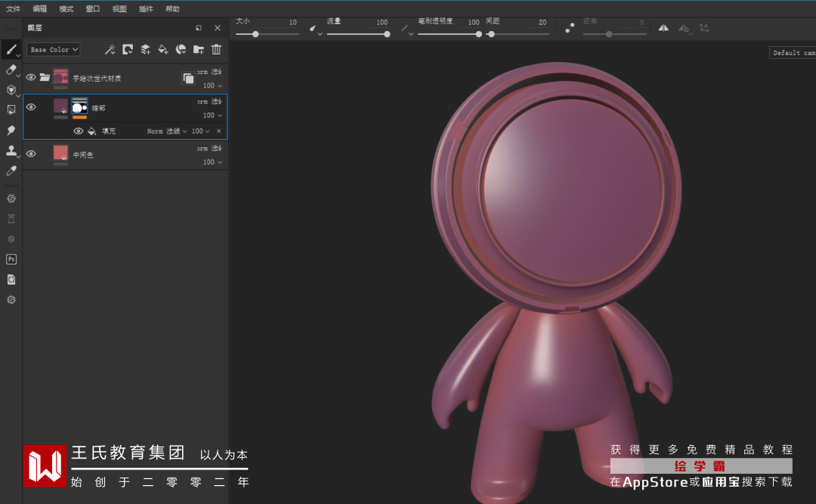816x504 pixels.
Task: Delete layer with the trash icon
Action: click(217, 50)
